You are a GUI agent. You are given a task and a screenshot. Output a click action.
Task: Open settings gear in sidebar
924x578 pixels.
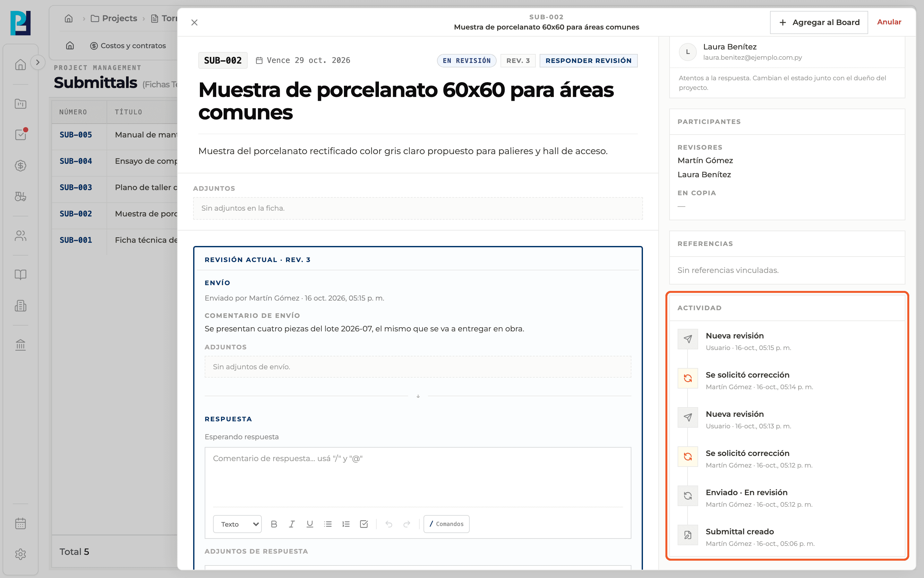21,554
